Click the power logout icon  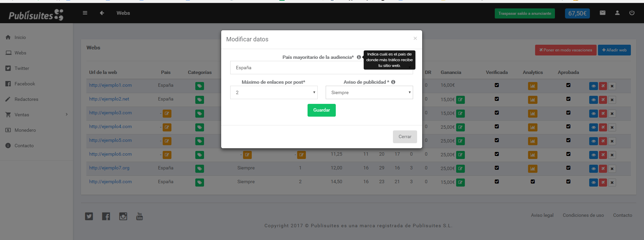click(632, 13)
